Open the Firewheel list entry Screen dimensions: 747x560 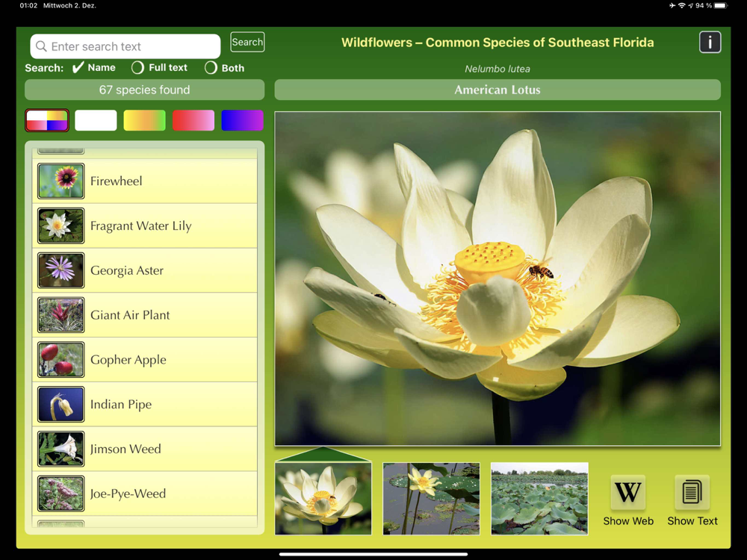click(145, 181)
